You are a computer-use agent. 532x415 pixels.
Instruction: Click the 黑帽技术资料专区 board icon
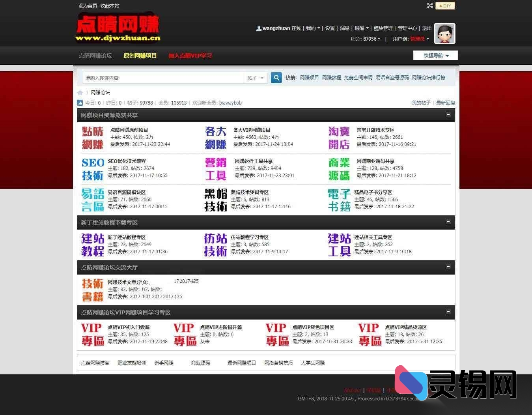coord(216,199)
